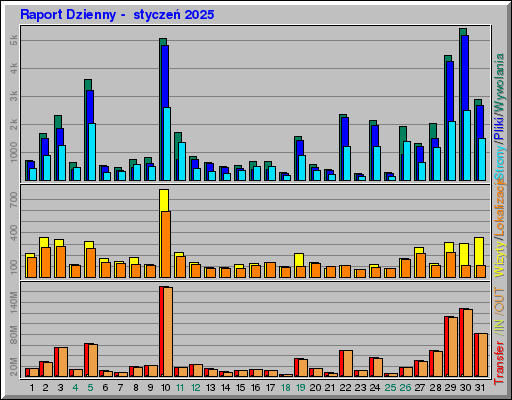
Task: Click the 1000 label on the top y-axis
Action: pos(14,152)
